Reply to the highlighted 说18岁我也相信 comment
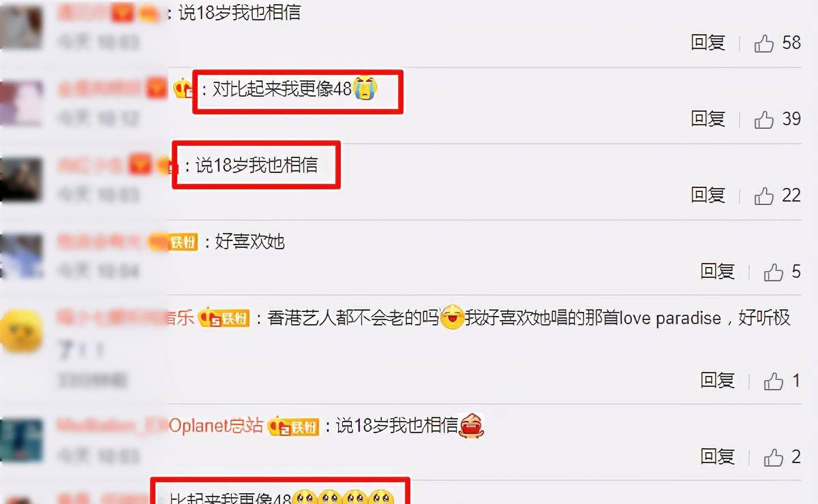This screenshot has height=504, width=818. pyautogui.click(x=708, y=195)
